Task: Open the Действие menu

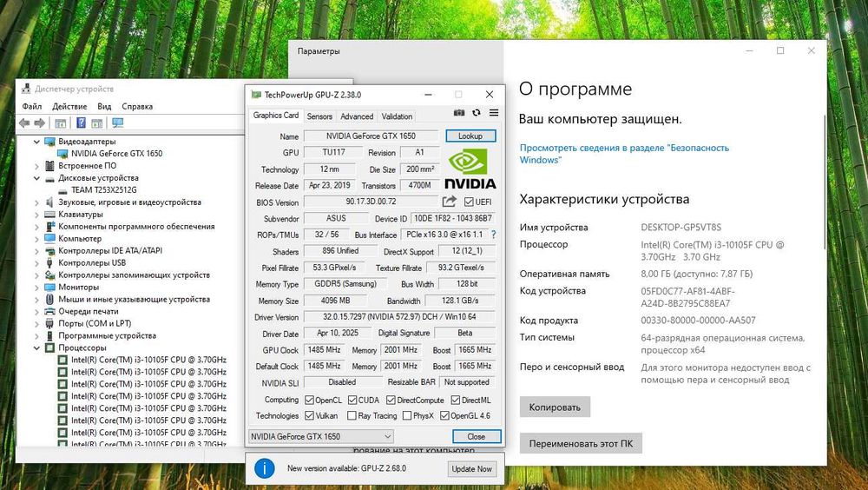Action: (x=69, y=106)
